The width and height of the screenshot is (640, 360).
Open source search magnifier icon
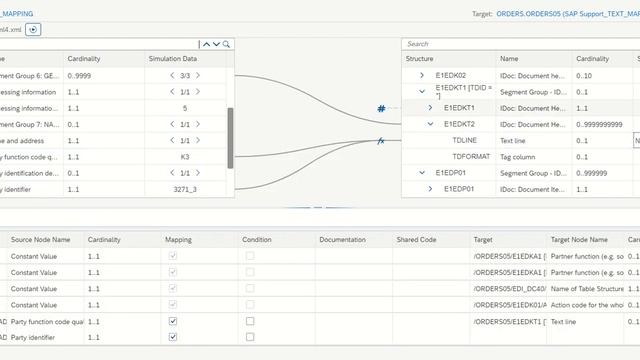[226, 44]
